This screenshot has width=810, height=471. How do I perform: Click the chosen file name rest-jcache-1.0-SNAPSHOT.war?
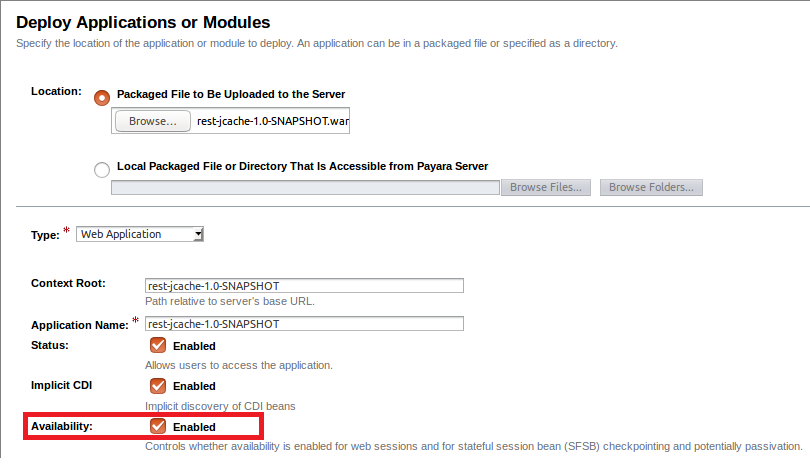[273, 121]
